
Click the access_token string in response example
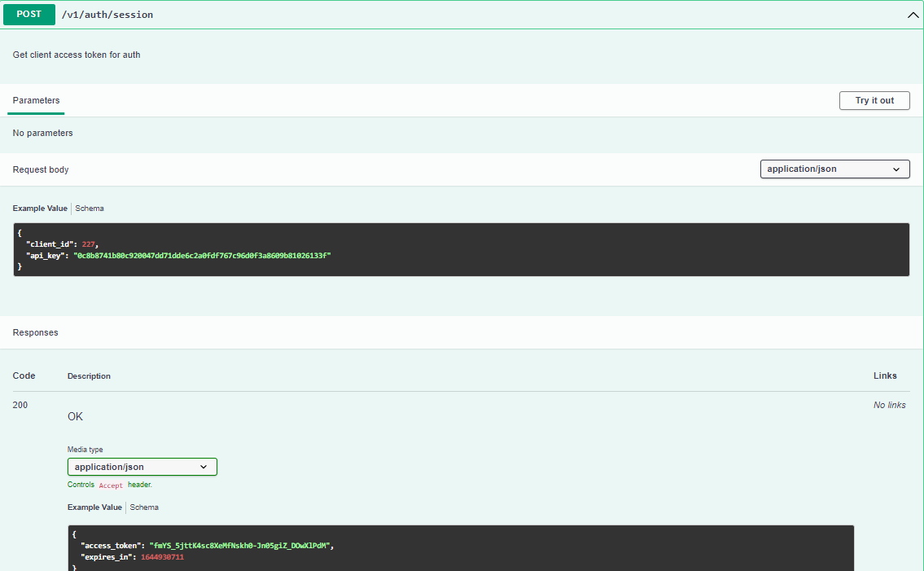(241, 546)
